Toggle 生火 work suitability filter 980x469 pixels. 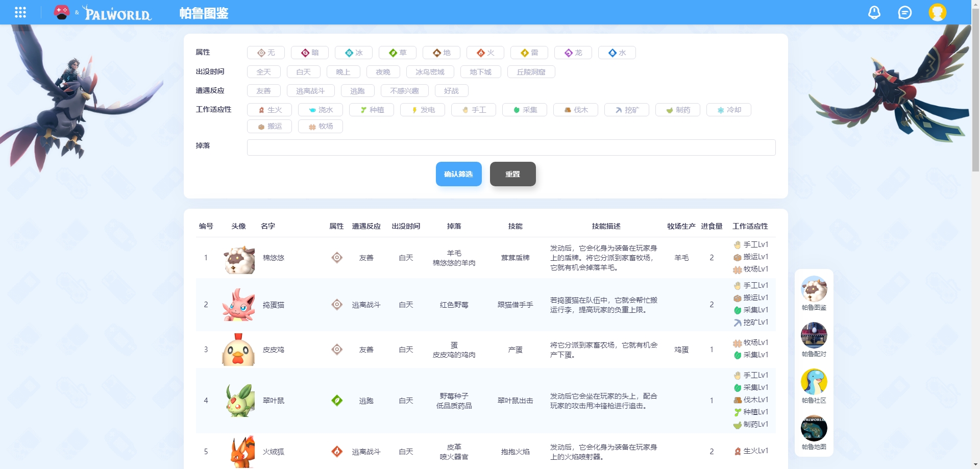point(269,110)
